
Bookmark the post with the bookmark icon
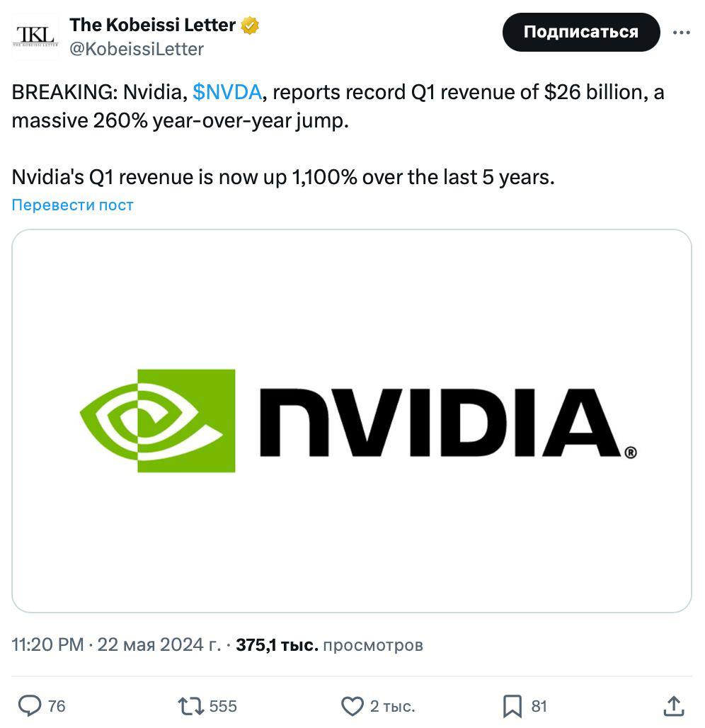pyautogui.click(x=512, y=705)
